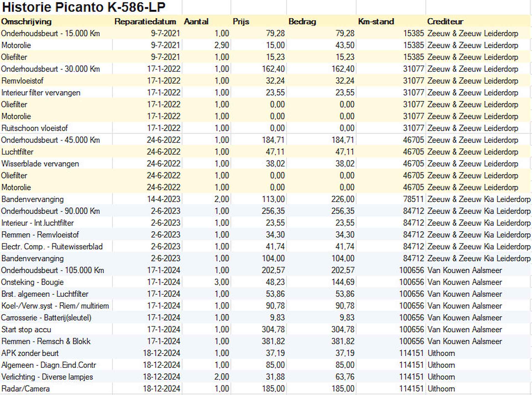The height and width of the screenshot is (395, 532).
Task: Click cell 'Onderhoudsbeurt - 105.000 Km'
Action: (53, 271)
